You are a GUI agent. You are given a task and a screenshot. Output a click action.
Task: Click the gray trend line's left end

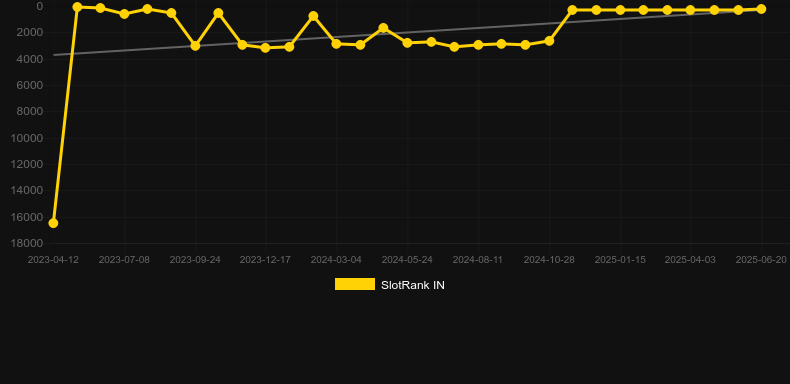coord(54,55)
